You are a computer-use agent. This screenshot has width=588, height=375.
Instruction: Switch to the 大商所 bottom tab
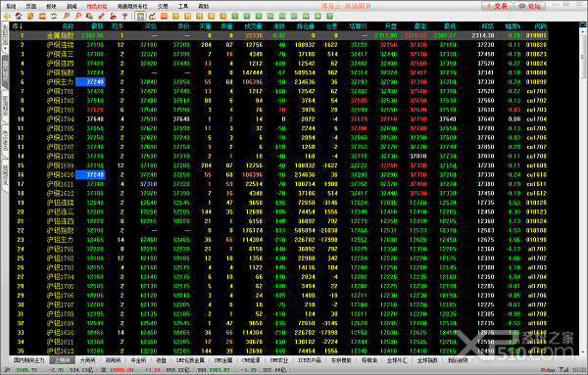pos(87,360)
